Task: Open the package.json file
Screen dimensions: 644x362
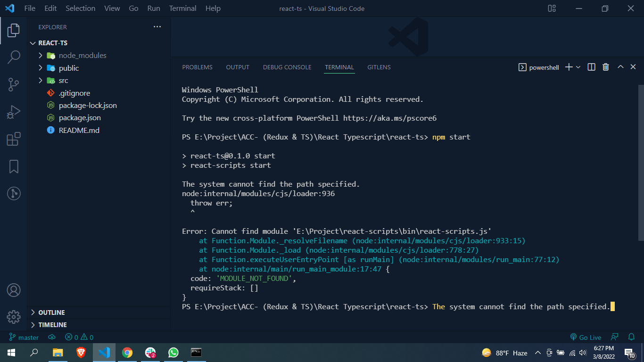Action: coord(80,118)
